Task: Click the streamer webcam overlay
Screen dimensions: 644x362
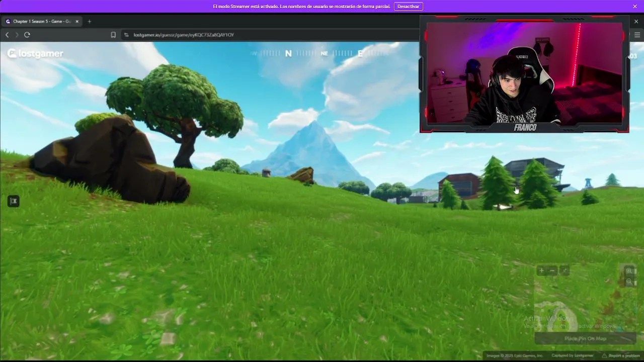Action: 524,74
